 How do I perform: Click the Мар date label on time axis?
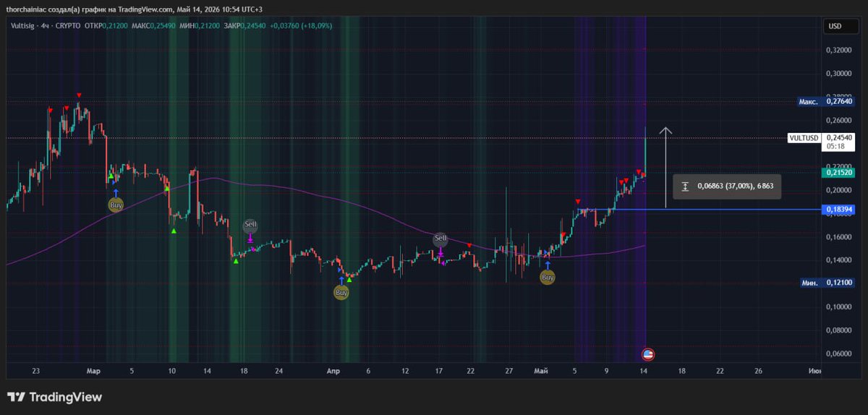tap(93, 371)
